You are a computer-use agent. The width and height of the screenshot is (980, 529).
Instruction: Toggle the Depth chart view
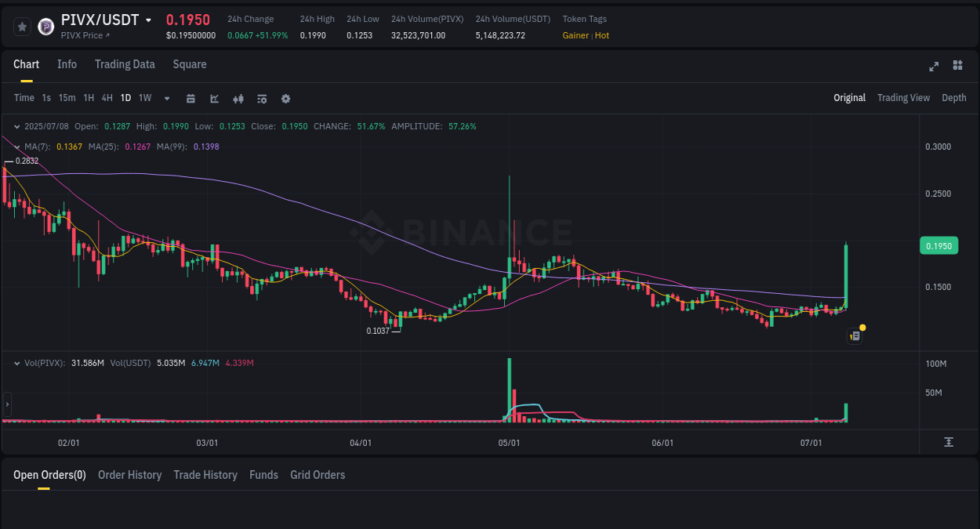(x=954, y=98)
